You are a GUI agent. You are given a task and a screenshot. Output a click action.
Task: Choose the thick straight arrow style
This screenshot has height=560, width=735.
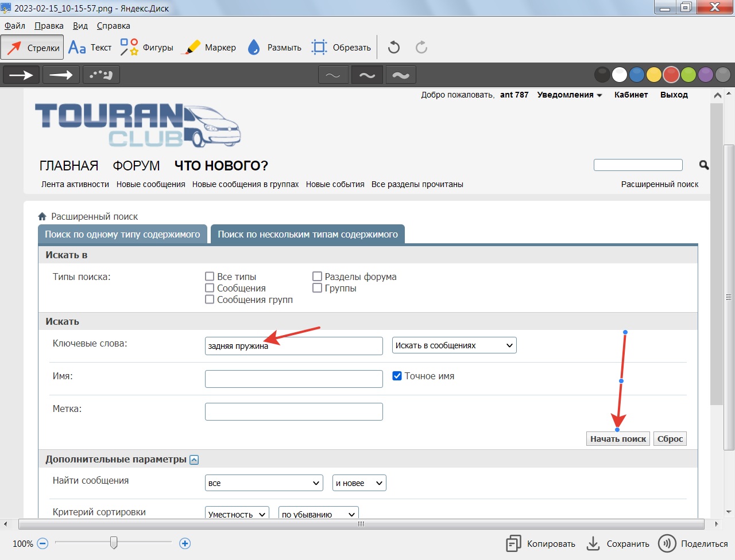(21, 75)
